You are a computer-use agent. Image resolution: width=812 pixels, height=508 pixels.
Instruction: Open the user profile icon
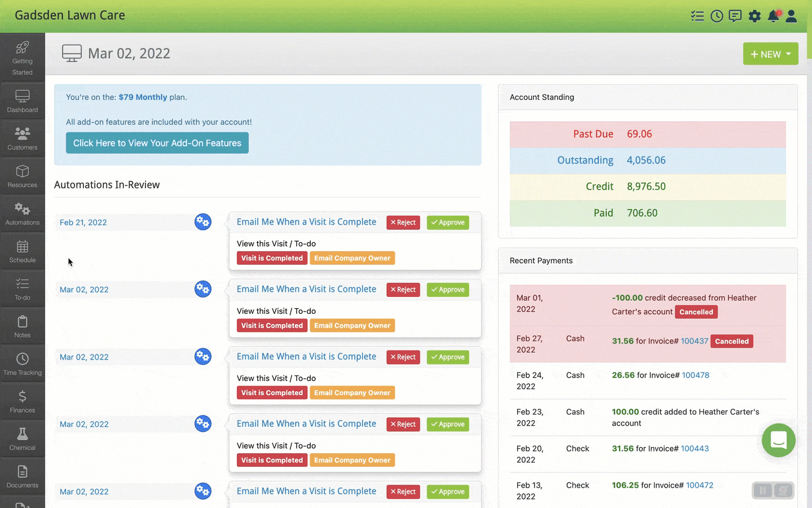(x=791, y=16)
